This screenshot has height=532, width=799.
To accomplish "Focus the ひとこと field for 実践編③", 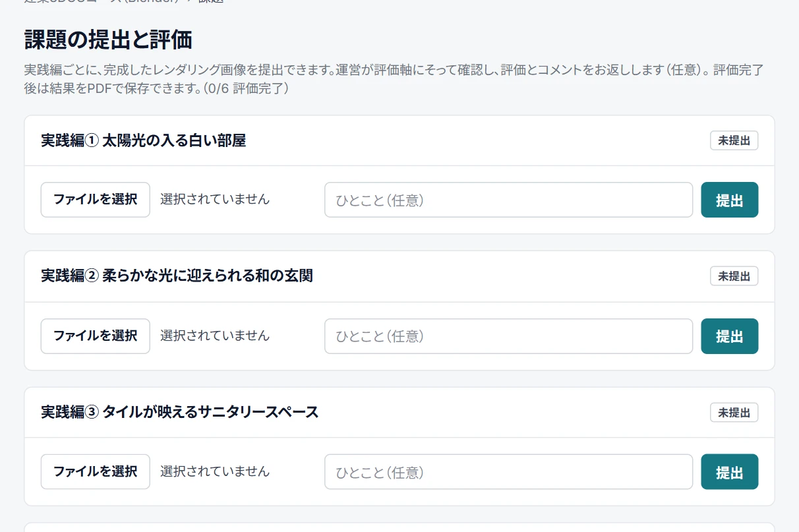I will pyautogui.click(x=508, y=472).
